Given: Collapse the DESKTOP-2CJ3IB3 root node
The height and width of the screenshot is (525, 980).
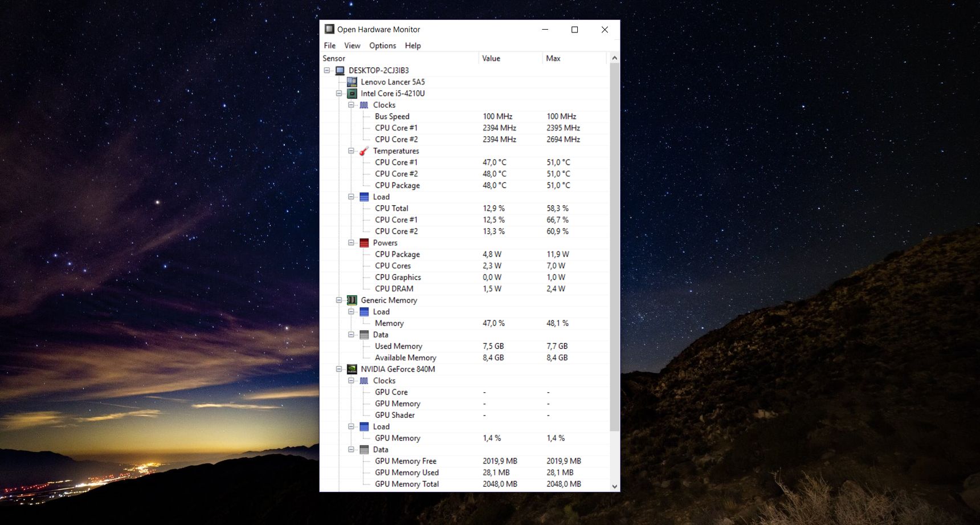Looking at the screenshot, I should [327, 71].
